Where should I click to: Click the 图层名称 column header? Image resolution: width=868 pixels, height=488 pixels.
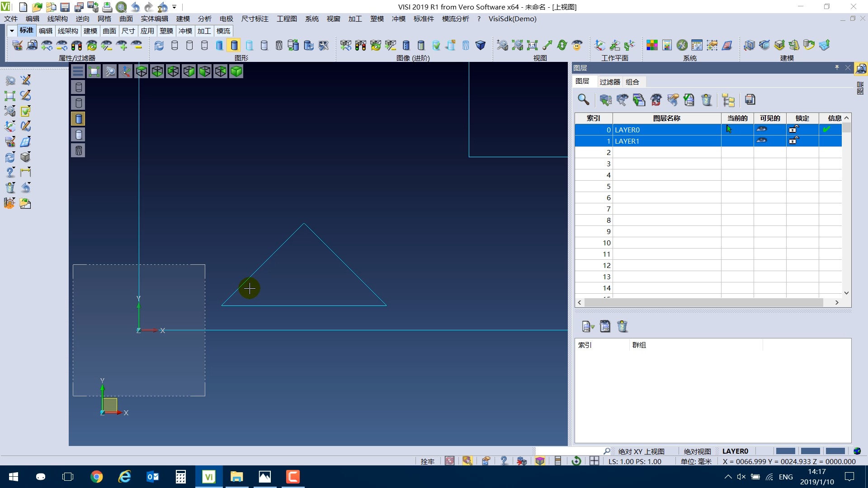click(666, 118)
